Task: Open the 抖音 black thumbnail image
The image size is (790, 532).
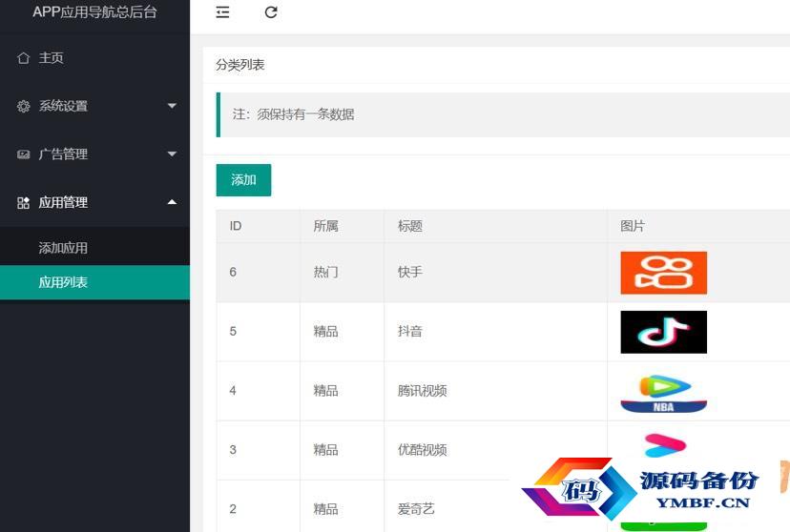Action: click(x=663, y=332)
